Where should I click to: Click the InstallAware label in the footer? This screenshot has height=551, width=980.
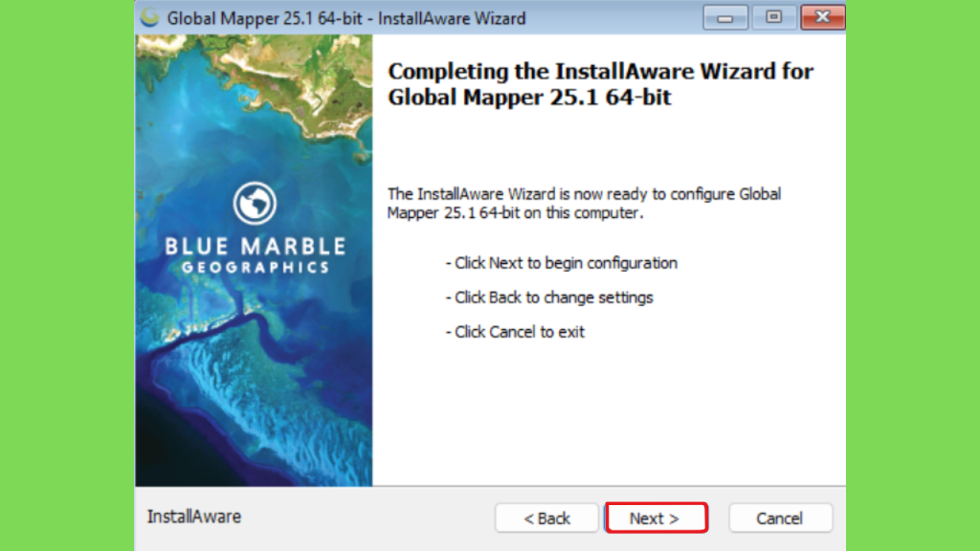coord(193,517)
